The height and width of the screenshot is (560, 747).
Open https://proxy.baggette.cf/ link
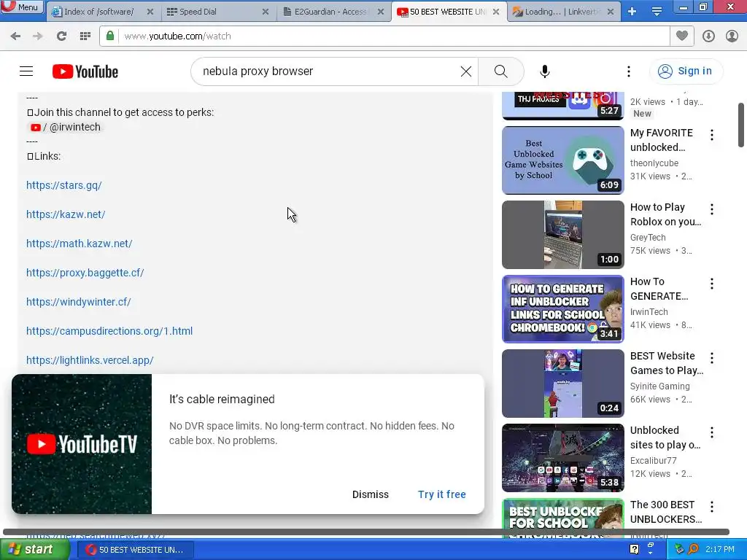tap(85, 273)
